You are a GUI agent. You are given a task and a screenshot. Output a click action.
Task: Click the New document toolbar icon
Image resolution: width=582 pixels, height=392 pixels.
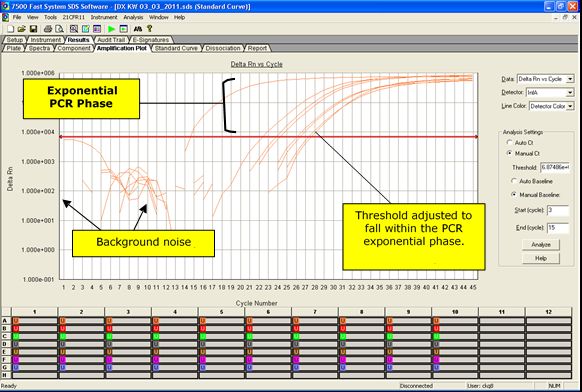pyautogui.click(x=11, y=29)
